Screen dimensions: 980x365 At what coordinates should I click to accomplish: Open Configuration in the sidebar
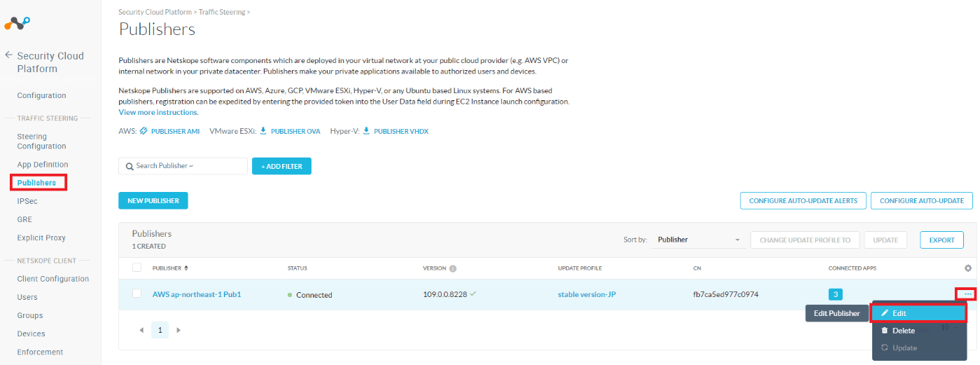(41, 95)
